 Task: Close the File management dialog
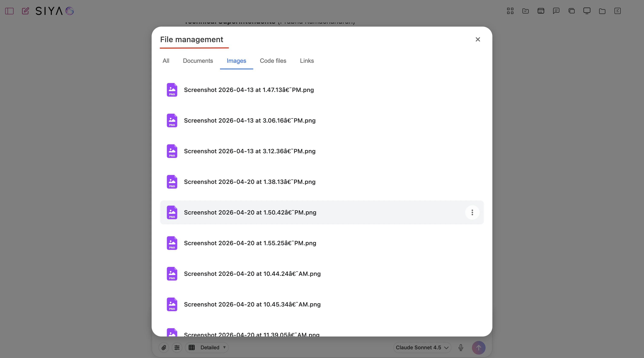click(477, 39)
